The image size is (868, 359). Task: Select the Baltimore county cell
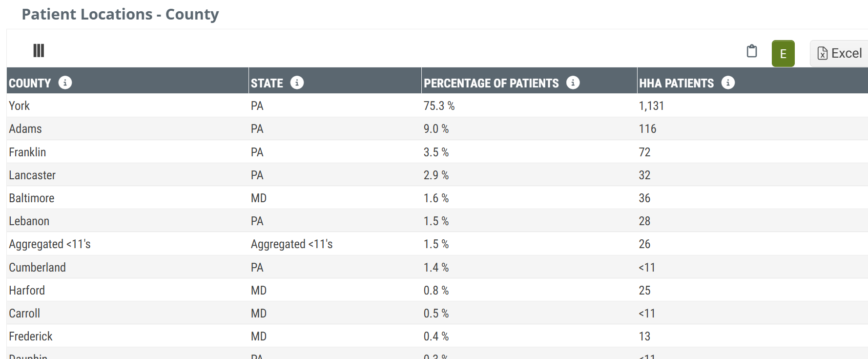pyautogui.click(x=32, y=198)
